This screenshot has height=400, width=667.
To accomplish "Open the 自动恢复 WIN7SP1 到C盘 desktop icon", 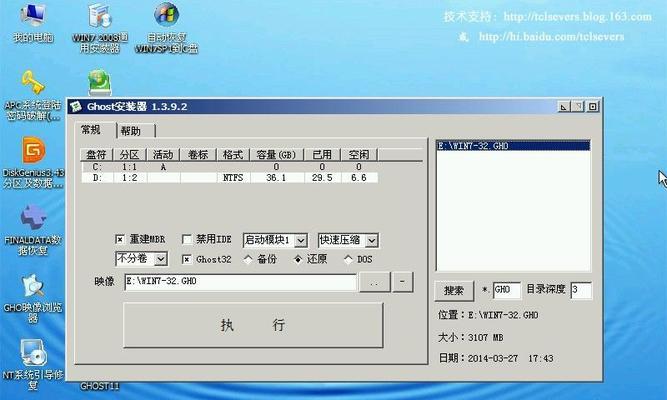I will point(166,26).
